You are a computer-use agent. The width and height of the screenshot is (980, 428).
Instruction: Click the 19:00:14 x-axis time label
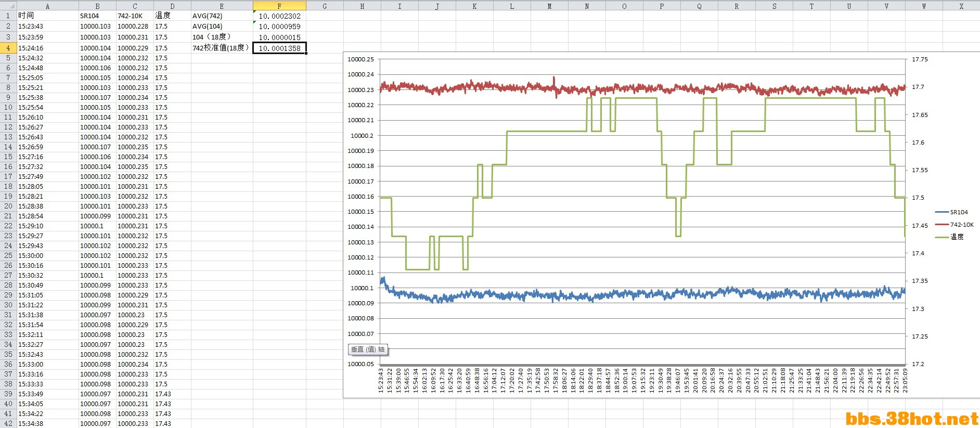tap(625, 381)
